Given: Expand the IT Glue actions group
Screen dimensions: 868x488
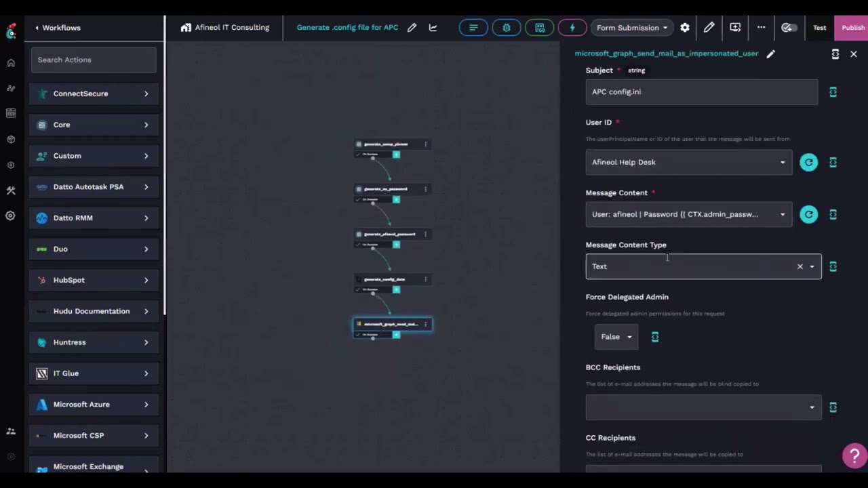Looking at the screenshot, I should point(94,373).
